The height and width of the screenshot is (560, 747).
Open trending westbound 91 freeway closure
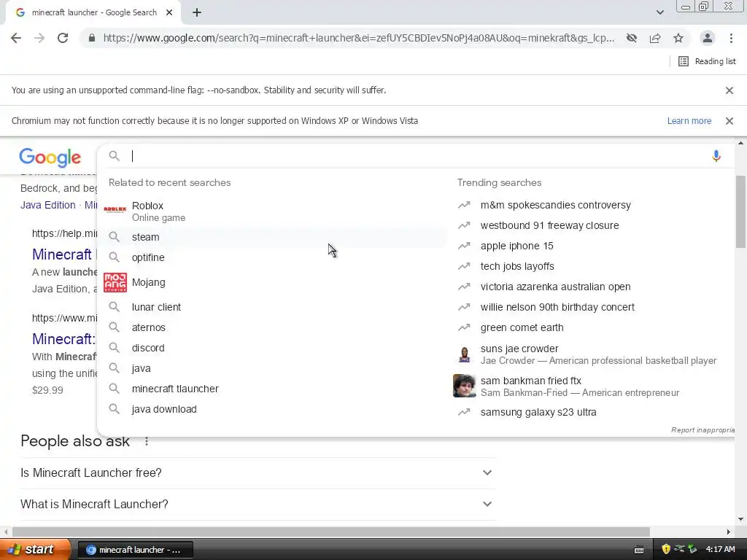[x=550, y=226]
